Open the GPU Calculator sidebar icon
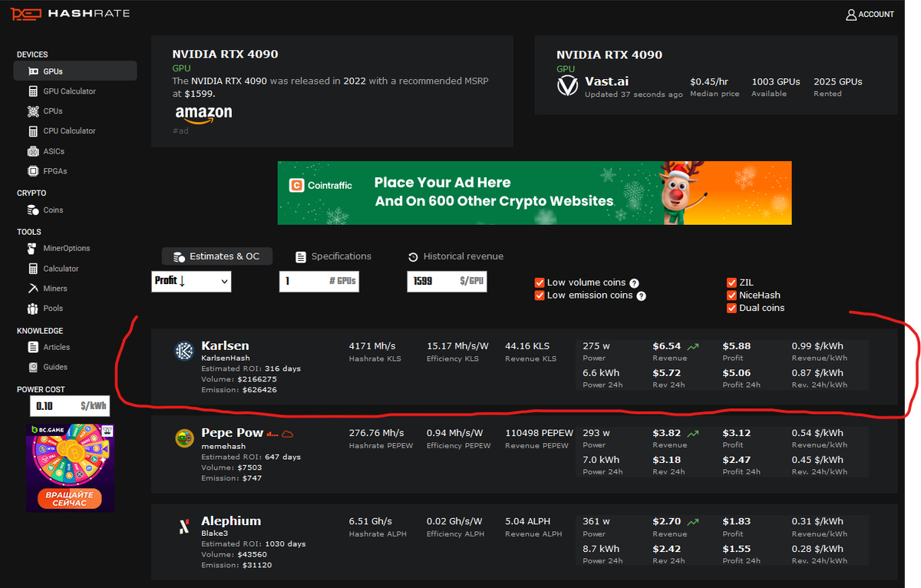 pos(33,91)
